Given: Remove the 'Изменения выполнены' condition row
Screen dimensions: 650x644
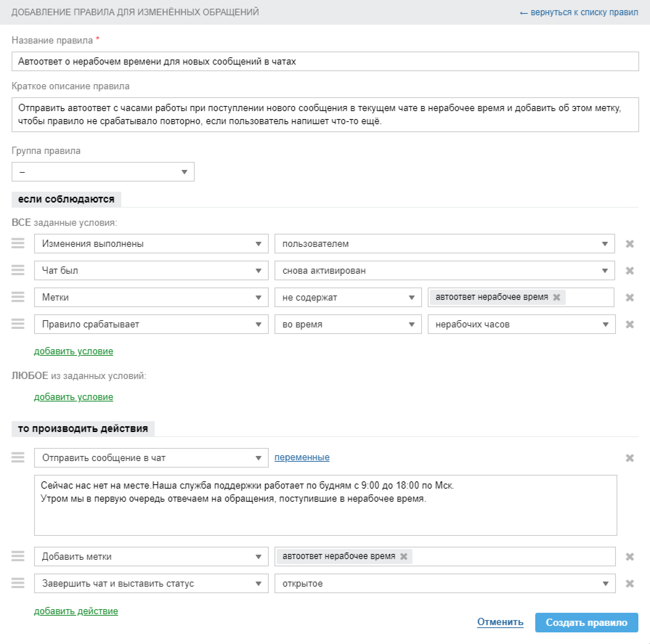Looking at the screenshot, I should pos(630,244).
